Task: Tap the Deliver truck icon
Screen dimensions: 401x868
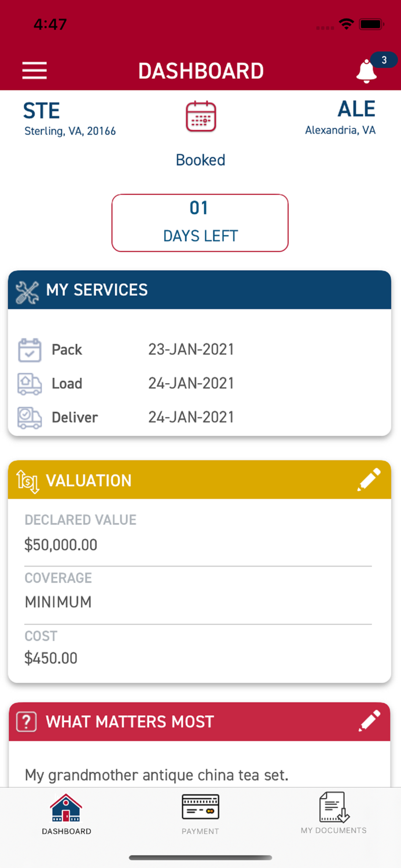Action: click(x=30, y=417)
